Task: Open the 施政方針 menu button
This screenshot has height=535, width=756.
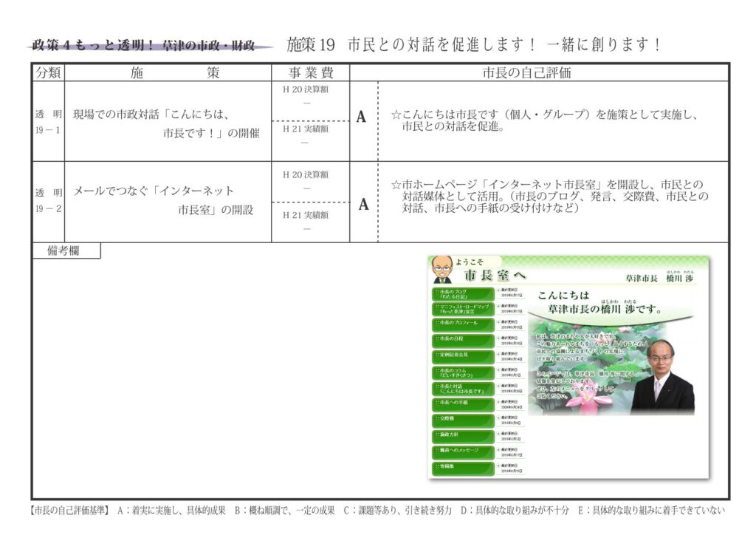Action: (x=463, y=437)
